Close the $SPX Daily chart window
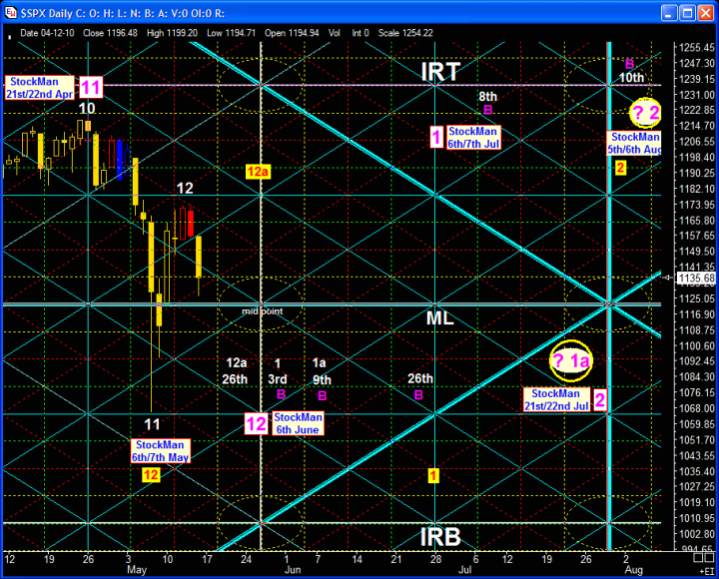 (x=705, y=12)
